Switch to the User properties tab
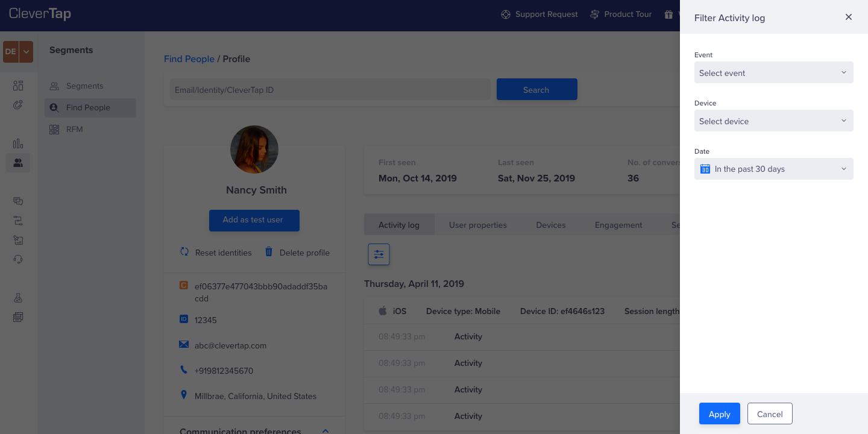Viewport: 868px width, 434px height. (477, 225)
